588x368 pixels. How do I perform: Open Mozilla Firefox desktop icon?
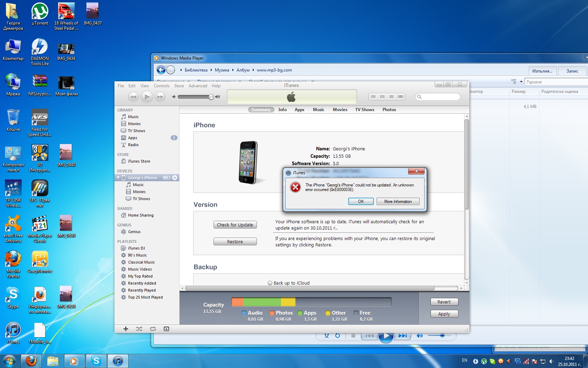(13, 264)
